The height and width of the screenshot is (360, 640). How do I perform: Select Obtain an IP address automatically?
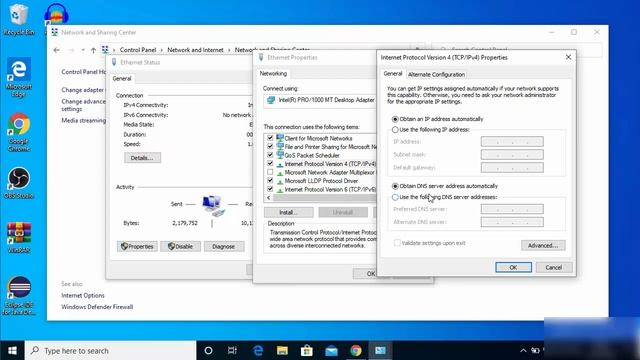point(395,119)
